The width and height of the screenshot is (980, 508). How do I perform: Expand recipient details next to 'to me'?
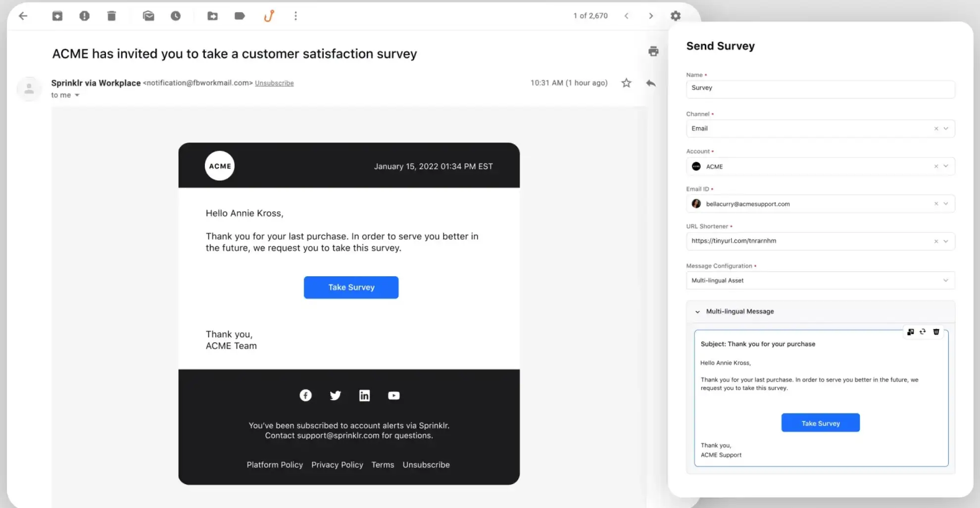tap(77, 95)
